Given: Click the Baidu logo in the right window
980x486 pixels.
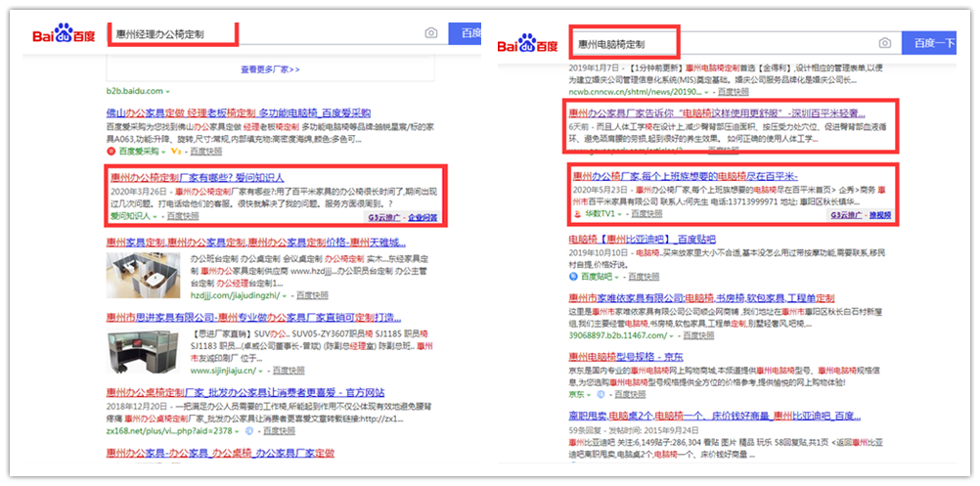Looking at the screenshot, I should [x=527, y=44].
